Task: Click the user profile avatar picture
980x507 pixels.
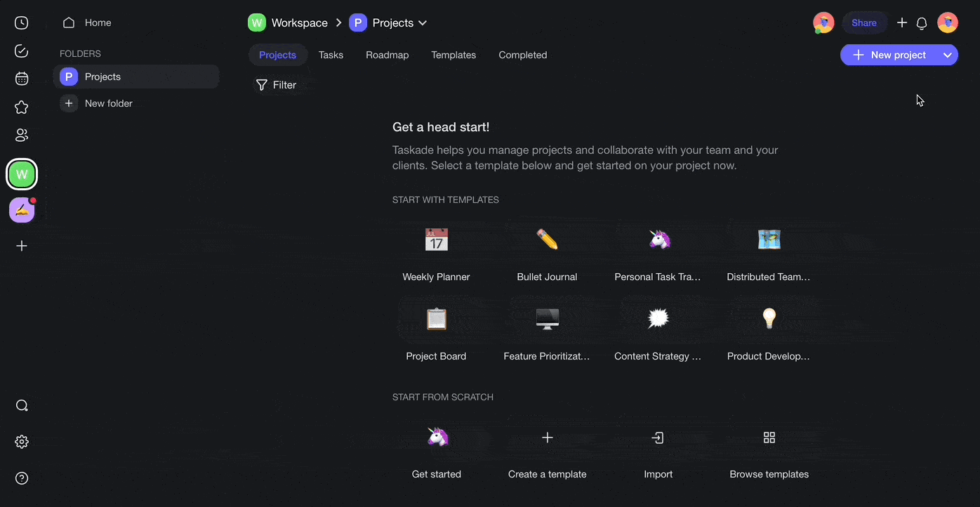Action: [x=948, y=22]
